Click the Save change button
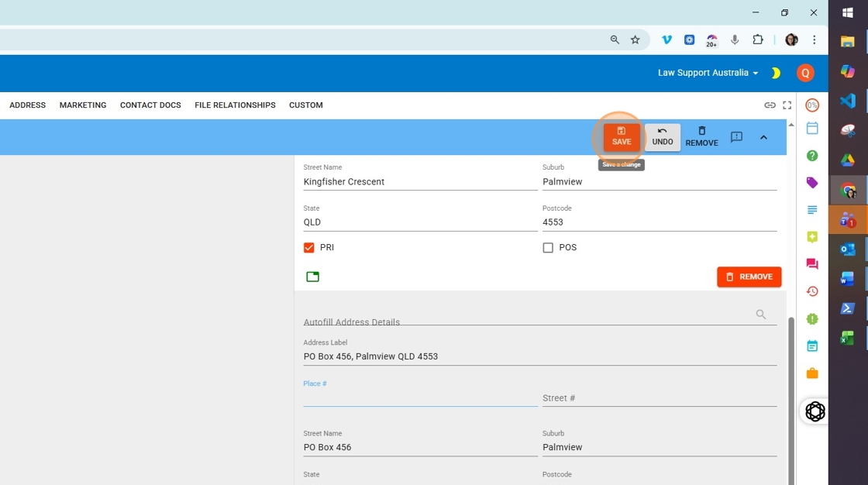 622,137
